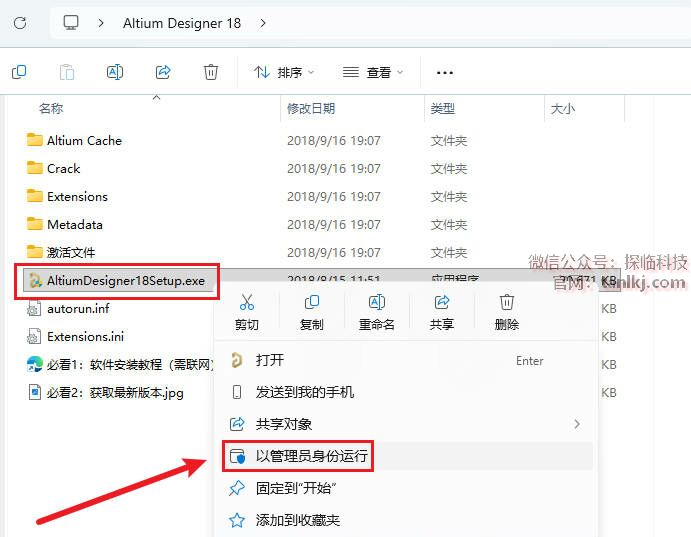Select the Extensions.ini file
Viewport: 691px width, 537px height.
point(85,337)
